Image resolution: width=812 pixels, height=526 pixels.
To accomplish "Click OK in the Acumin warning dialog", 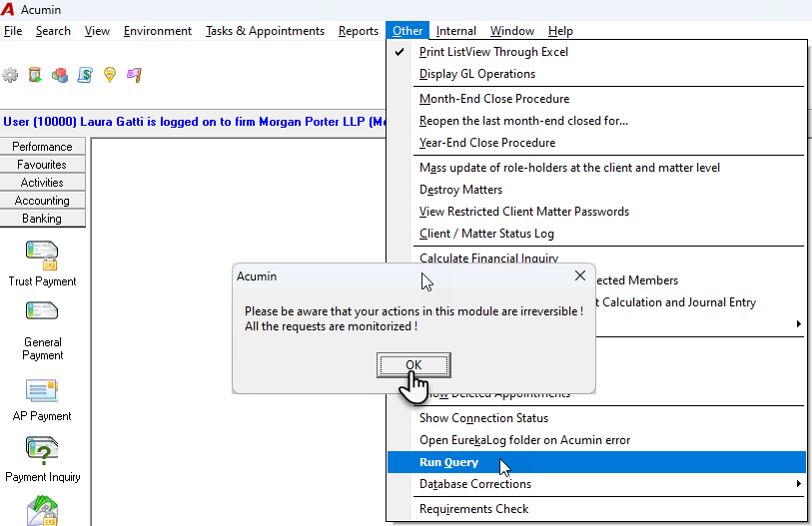I will pyautogui.click(x=413, y=365).
